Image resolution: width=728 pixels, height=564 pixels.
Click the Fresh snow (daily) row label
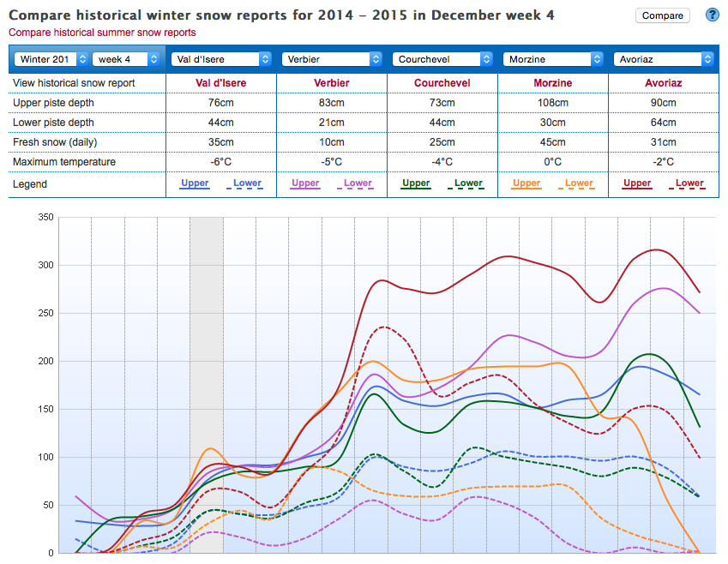tap(55, 142)
